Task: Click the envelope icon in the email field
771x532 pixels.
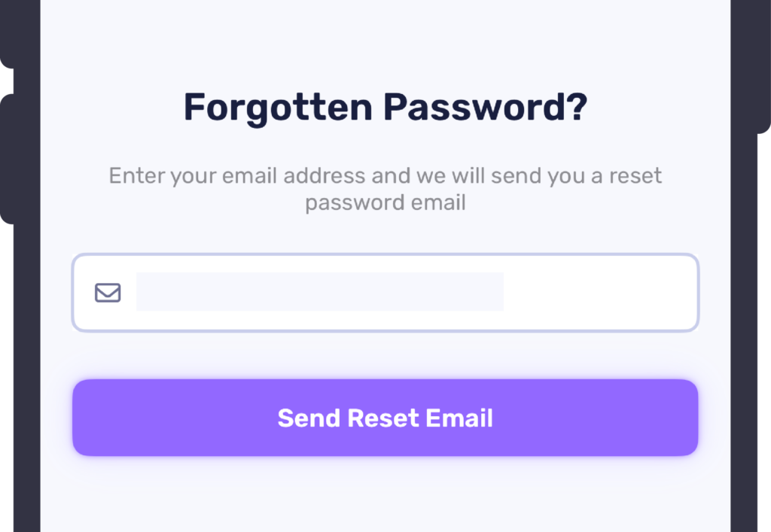Action: 108,292
